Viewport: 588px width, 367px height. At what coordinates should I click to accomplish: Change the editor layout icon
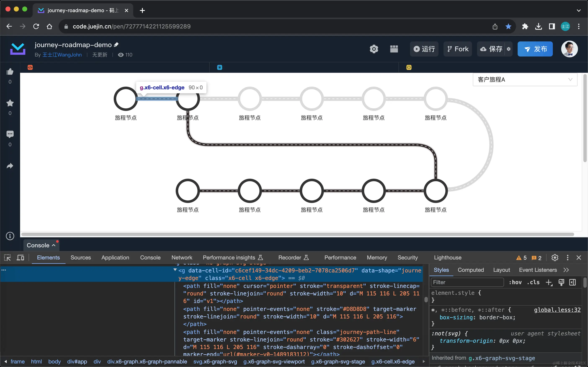point(394,49)
